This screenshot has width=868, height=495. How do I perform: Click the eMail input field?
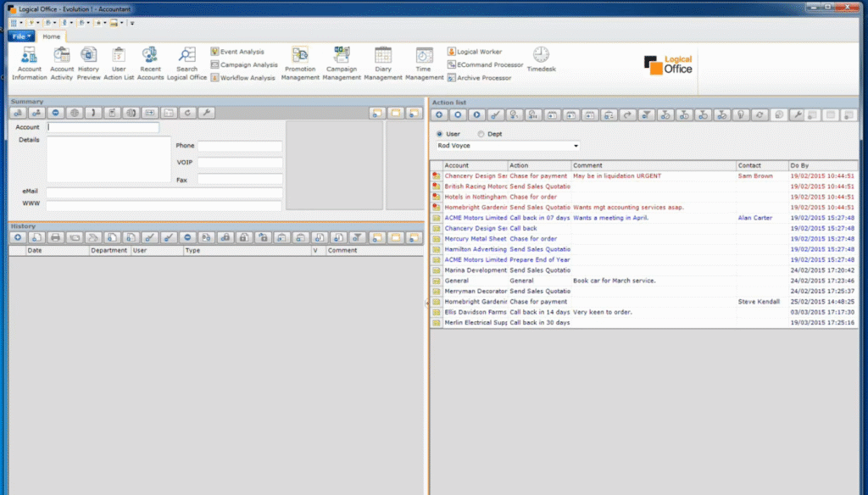click(x=164, y=192)
